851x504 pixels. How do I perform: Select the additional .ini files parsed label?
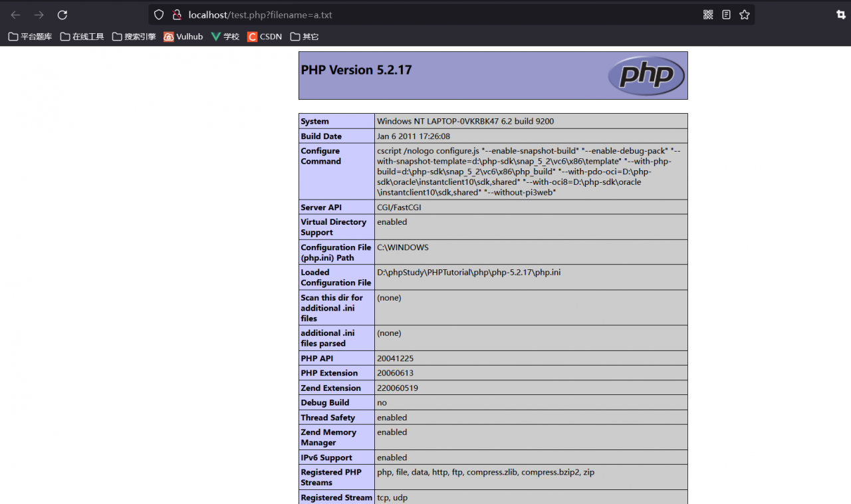click(x=328, y=338)
